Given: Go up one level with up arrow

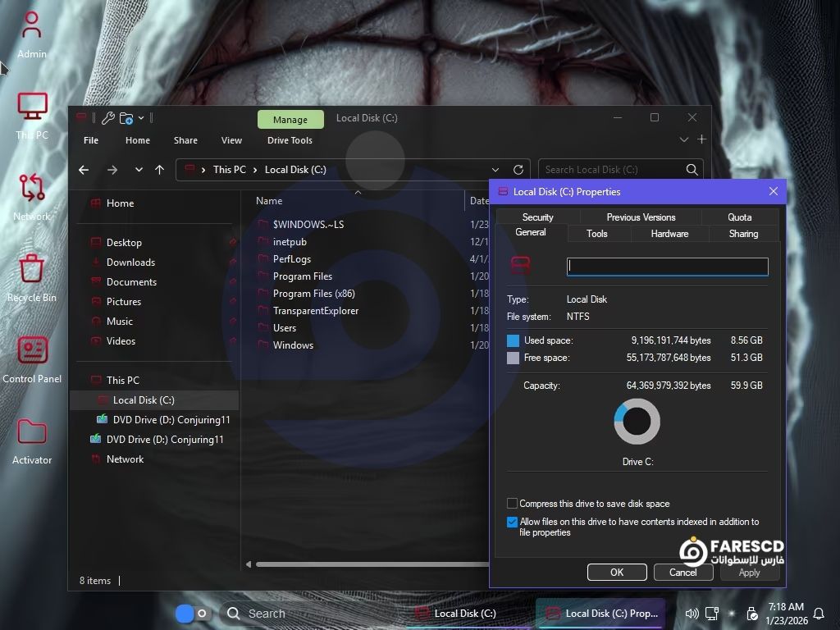Looking at the screenshot, I should 159,170.
